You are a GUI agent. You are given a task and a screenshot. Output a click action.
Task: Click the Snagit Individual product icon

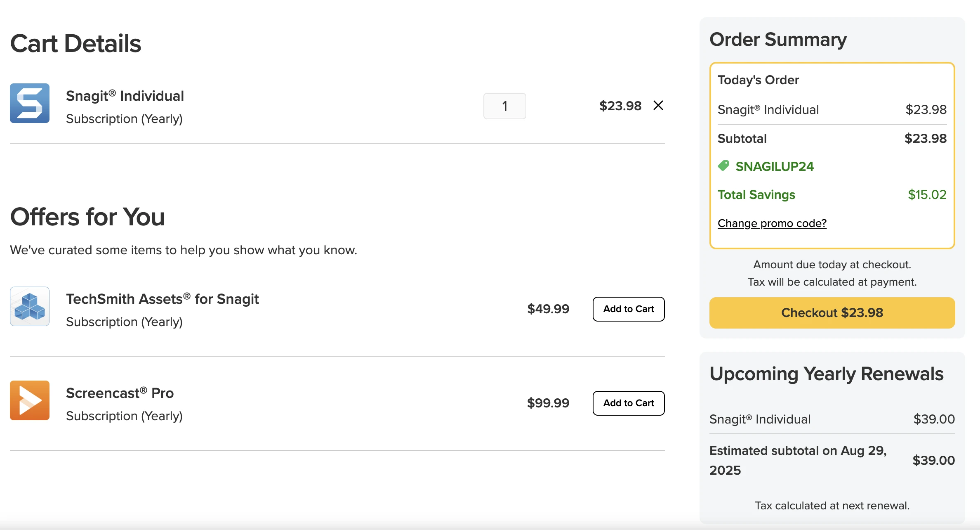30,103
